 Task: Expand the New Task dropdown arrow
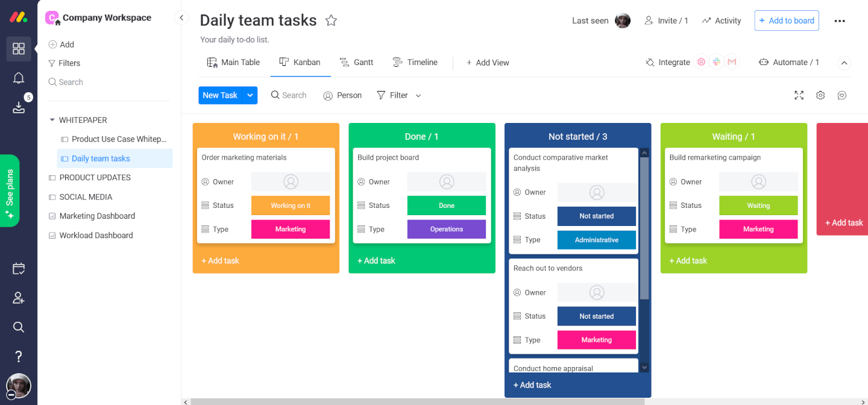pos(250,95)
